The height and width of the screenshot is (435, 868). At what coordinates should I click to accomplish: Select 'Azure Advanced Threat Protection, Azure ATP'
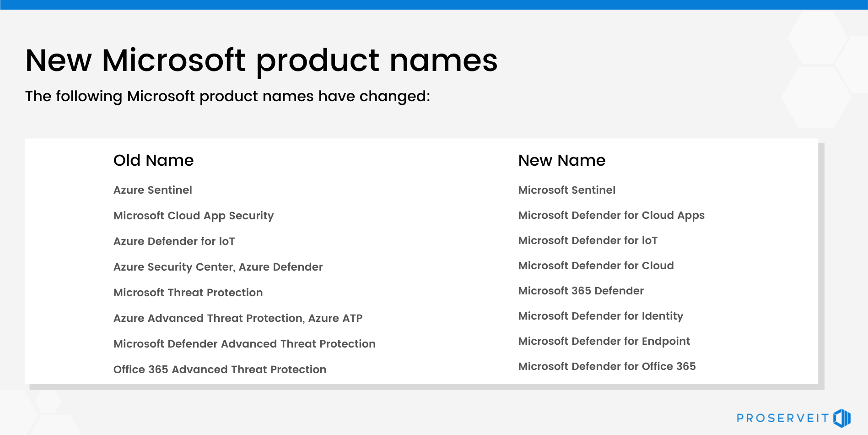pos(237,318)
